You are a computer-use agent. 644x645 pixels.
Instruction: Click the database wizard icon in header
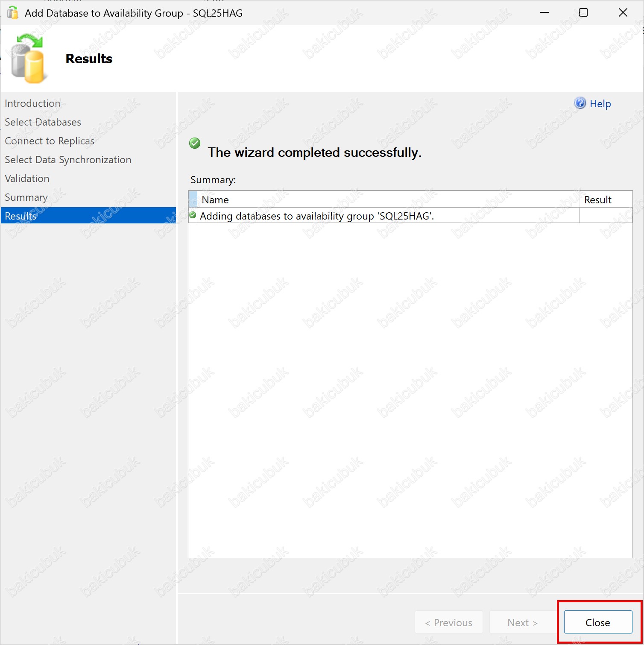[x=28, y=59]
